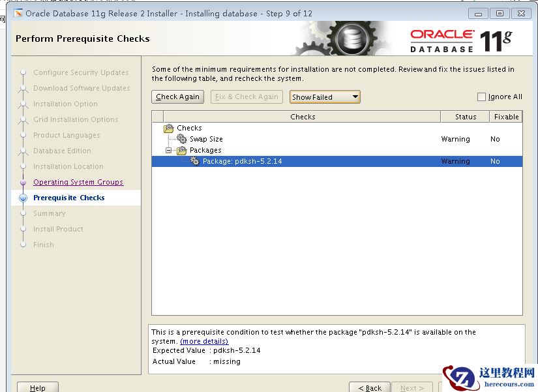Click the Status column header
The image size is (538, 392).
click(x=465, y=117)
